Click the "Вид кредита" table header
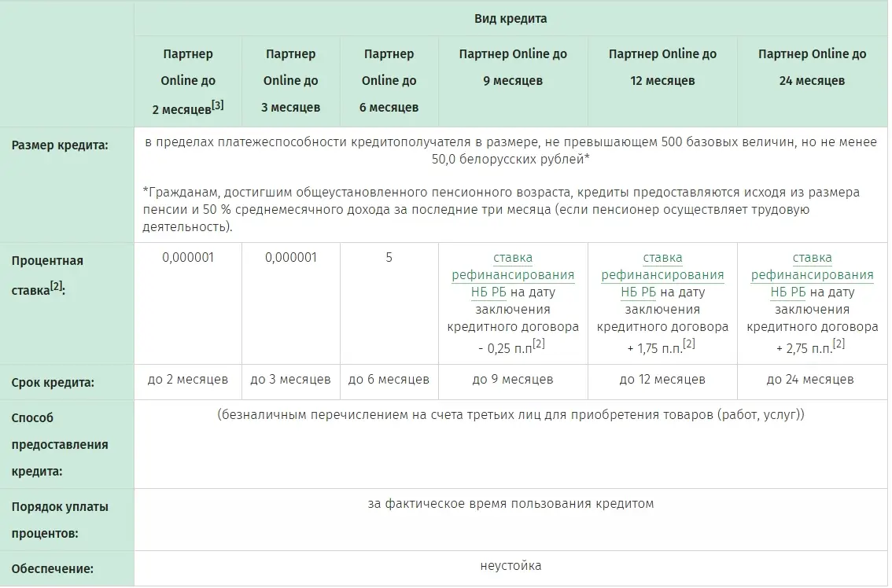The height and width of the screenshot is (588, 892). pos(511,18)
